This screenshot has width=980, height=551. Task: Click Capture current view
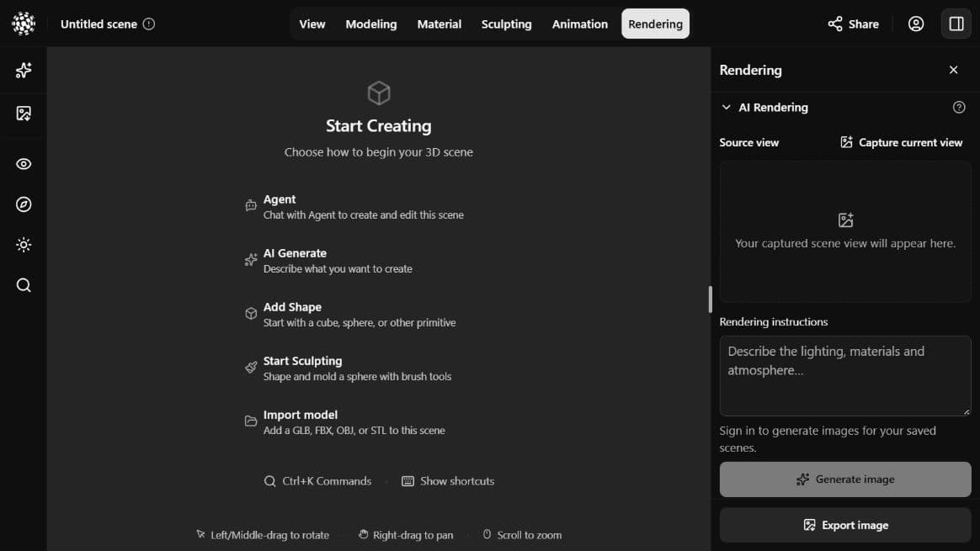point(901,142)
